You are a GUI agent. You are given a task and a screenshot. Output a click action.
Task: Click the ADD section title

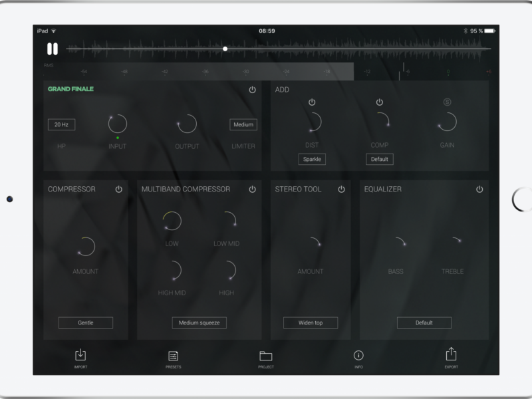pyautogui.click(x=282, y=90)
